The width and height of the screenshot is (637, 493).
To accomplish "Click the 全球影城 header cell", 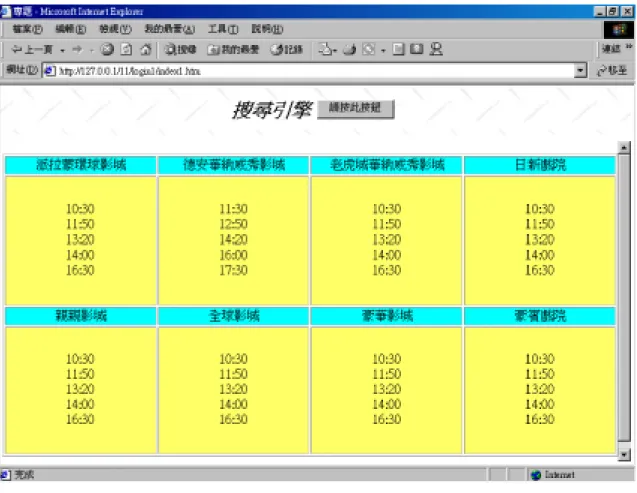I will pyautogui.click(x=234, y=316).
